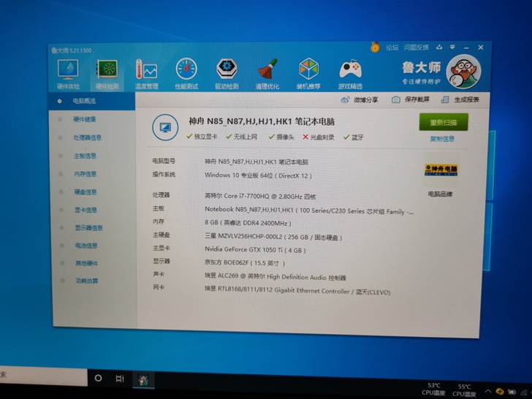This screenshot has height=399, width=532.
Task: Open 温度管理 temperature management
Action: 147,75
